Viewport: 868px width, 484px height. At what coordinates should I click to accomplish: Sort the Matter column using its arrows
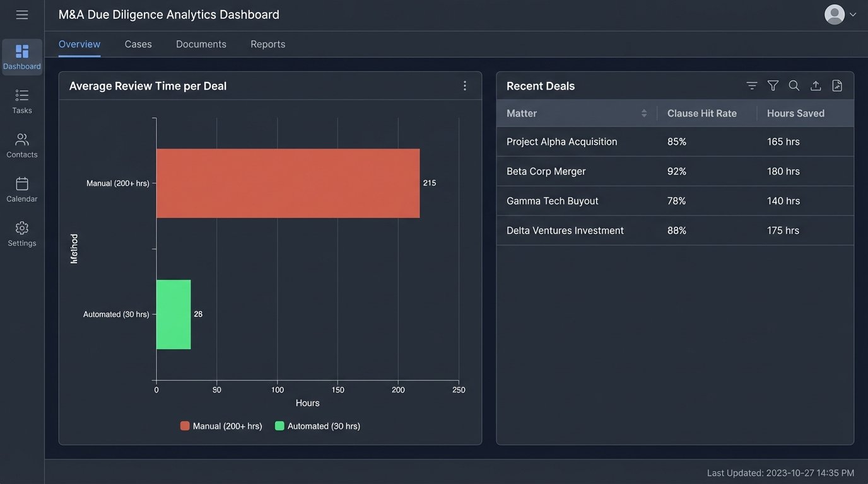(644, 113)
